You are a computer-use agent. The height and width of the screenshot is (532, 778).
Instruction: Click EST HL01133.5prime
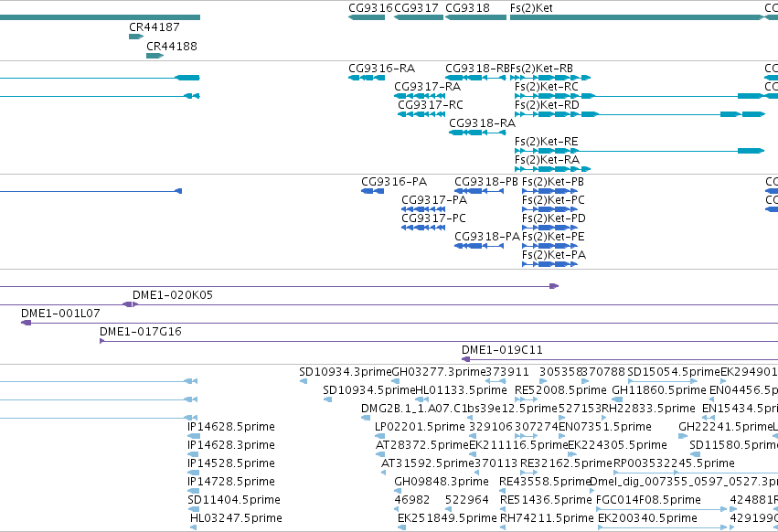point(421,399)
